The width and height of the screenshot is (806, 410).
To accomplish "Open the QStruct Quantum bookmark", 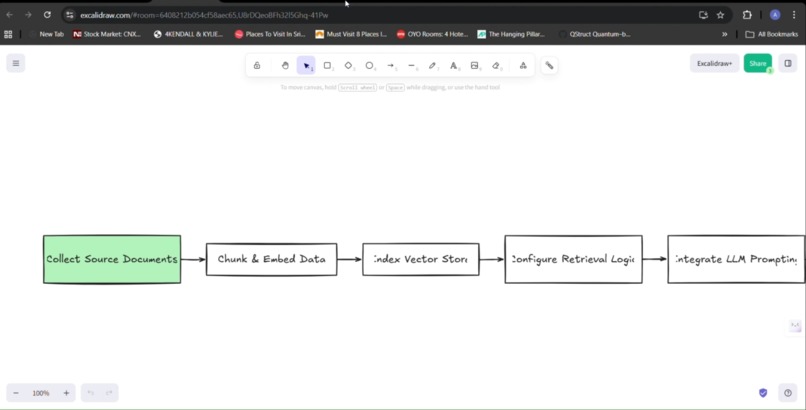I will tap(595, 34).
